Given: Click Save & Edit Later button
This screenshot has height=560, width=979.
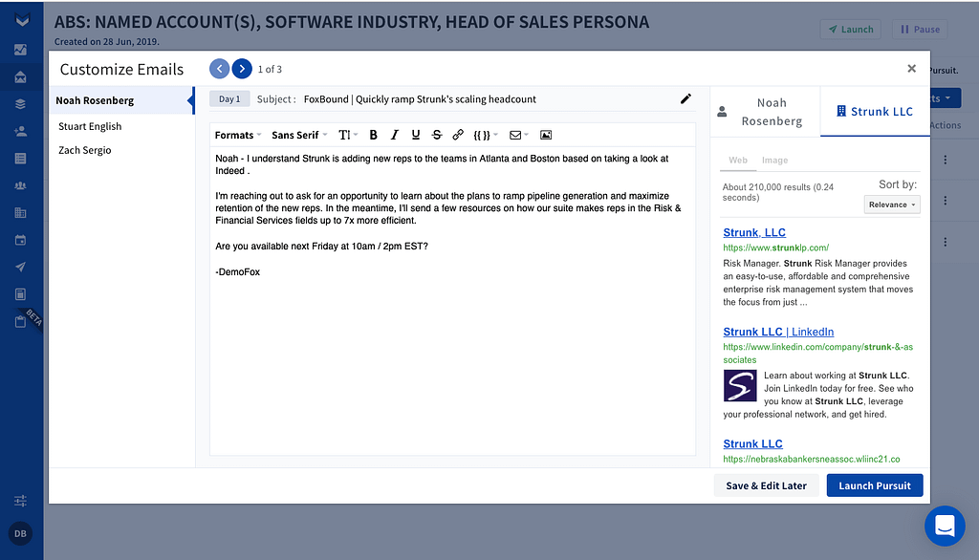Looking at the screenshot, I should tap(766, 485).
